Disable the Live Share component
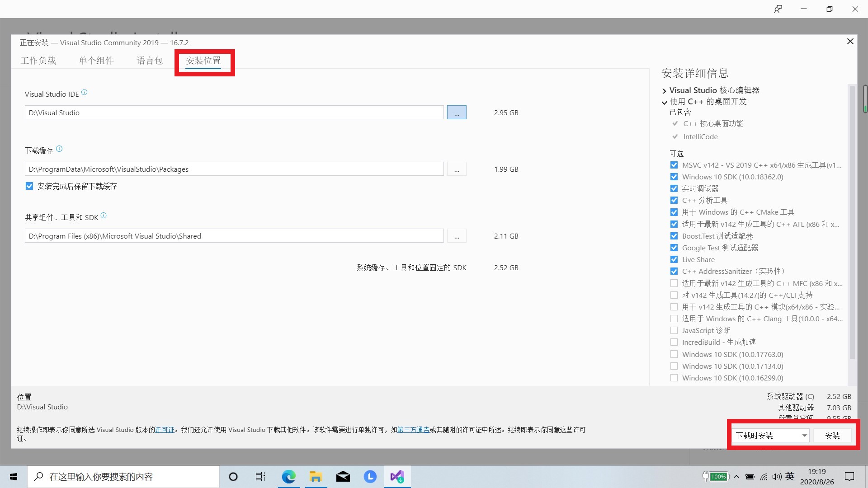868x488 pixels. (x=674, y=259)
